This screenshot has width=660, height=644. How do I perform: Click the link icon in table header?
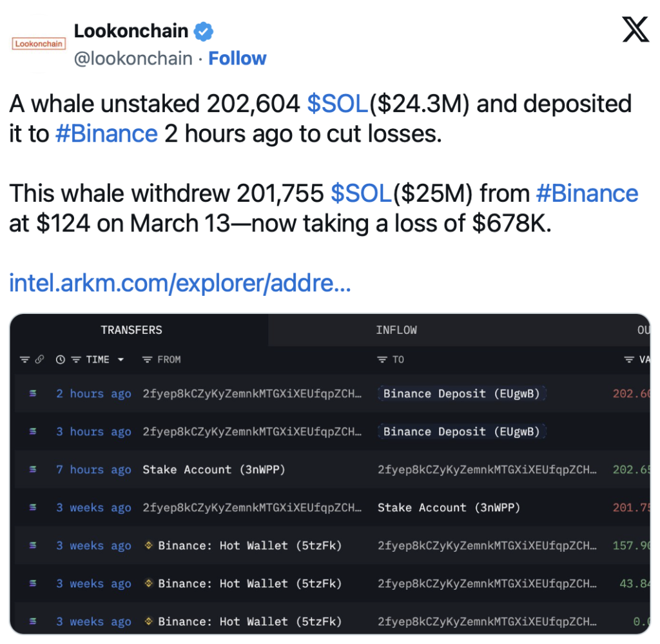pyautogui.click(x=39, y=360)
